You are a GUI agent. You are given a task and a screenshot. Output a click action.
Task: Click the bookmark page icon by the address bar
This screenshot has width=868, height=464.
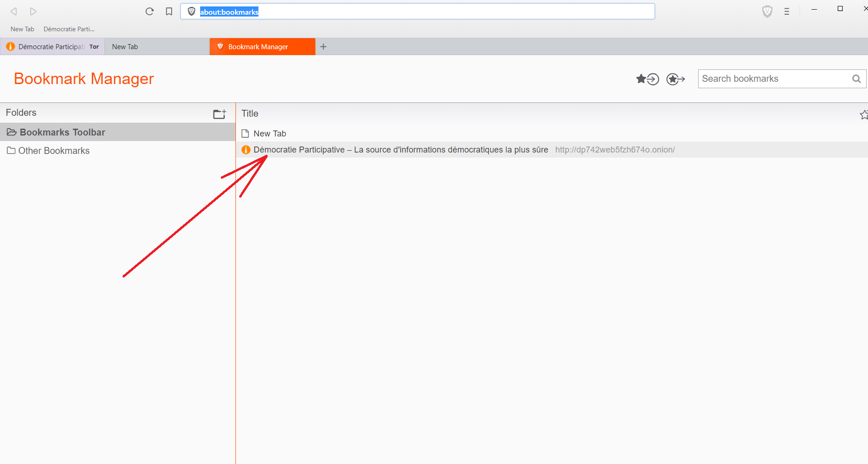pos(169,11)
